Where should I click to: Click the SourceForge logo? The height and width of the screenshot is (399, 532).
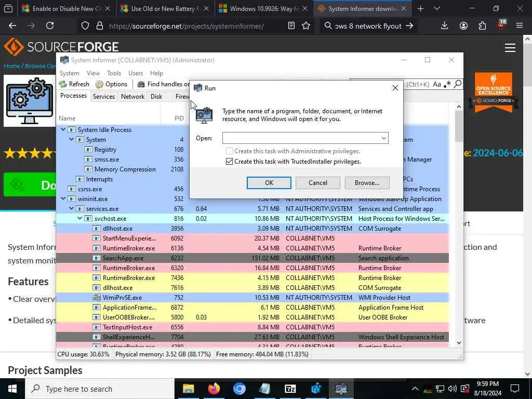point(61,47)
